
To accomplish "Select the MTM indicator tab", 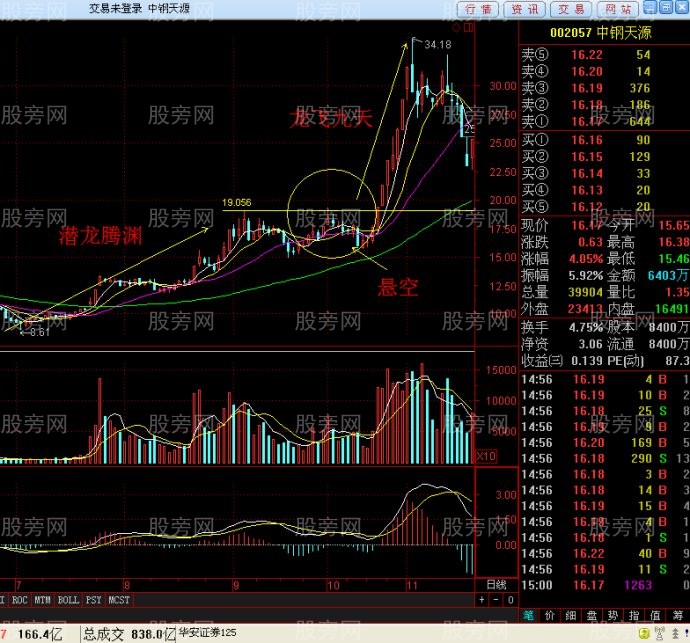I will 42,600.
